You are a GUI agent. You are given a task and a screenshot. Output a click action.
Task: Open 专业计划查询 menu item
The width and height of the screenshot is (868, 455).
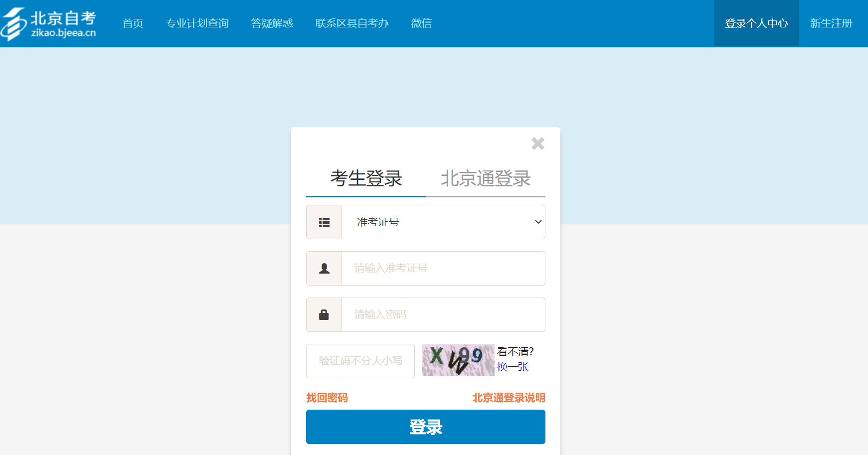click(x=197, y=23)
